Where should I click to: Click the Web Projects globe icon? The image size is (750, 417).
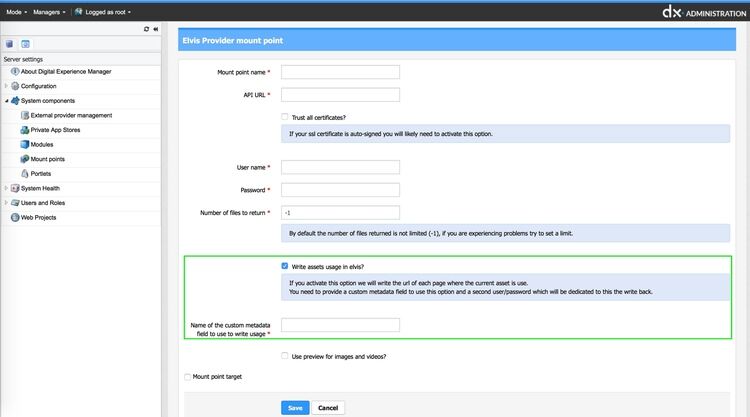[15, 217]
